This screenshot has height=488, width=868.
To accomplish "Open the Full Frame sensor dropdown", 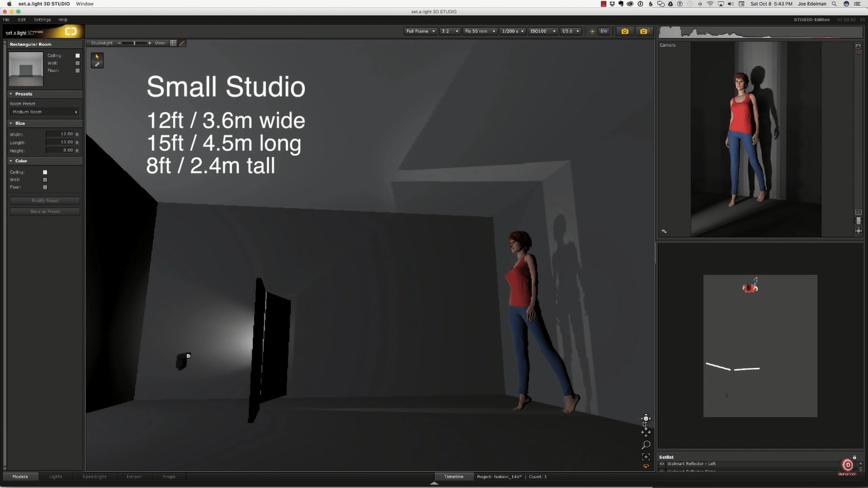I will [x=421, y=31].
